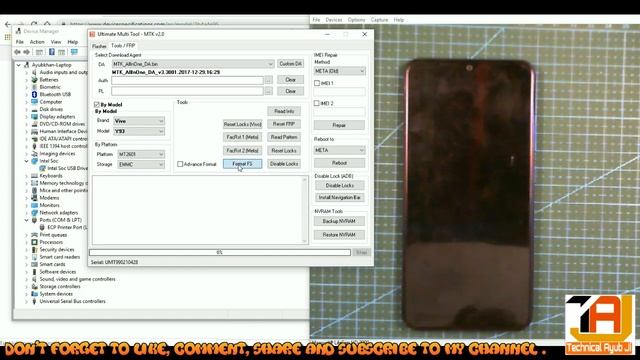Click the 0% progress bar
Screen dimensions: 640x360
pos(220,253)
